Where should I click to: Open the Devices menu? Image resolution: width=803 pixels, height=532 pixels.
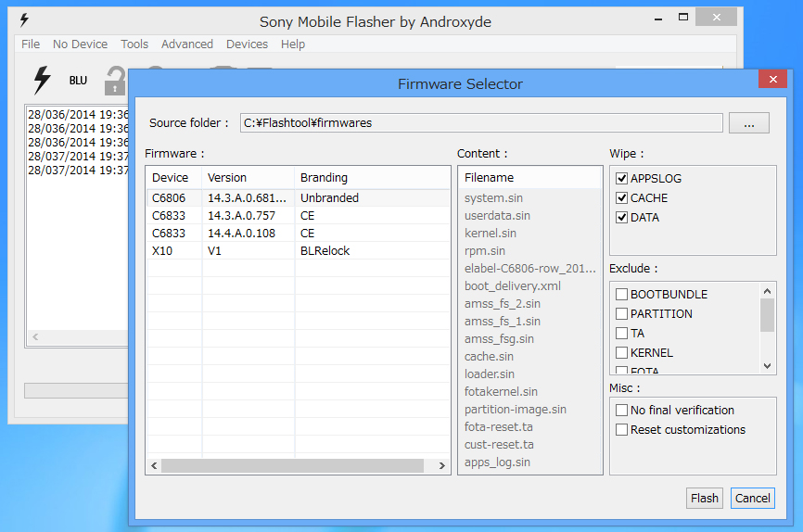[247, 44]
